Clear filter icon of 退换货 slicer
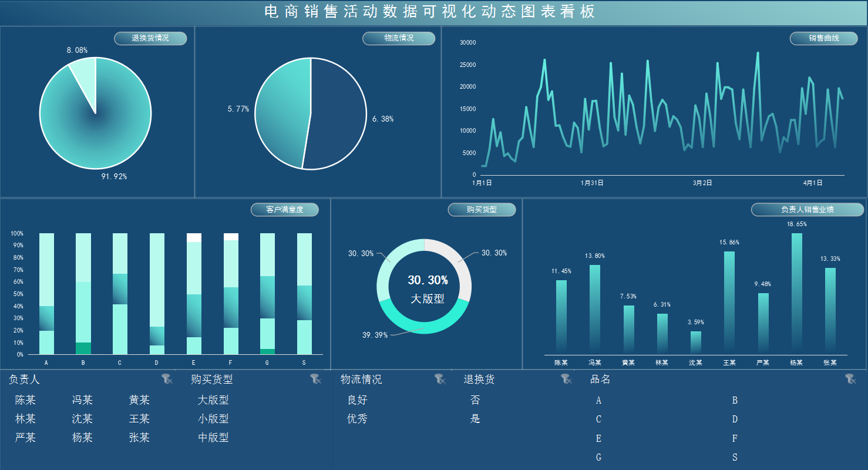Screen dimensions: 868x470 point(566,379)
